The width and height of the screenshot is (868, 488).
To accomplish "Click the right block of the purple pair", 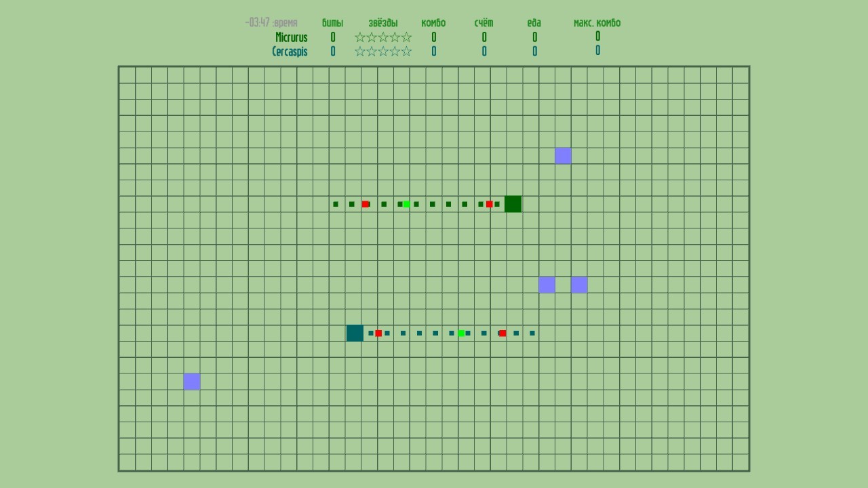I will (x=579, y=285).
